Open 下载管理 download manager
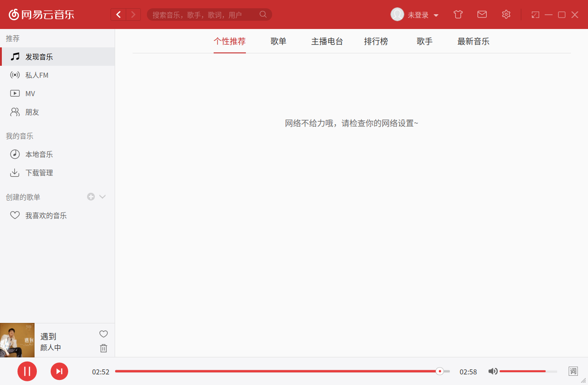This screenshot has width=588, height=385. 39,172
